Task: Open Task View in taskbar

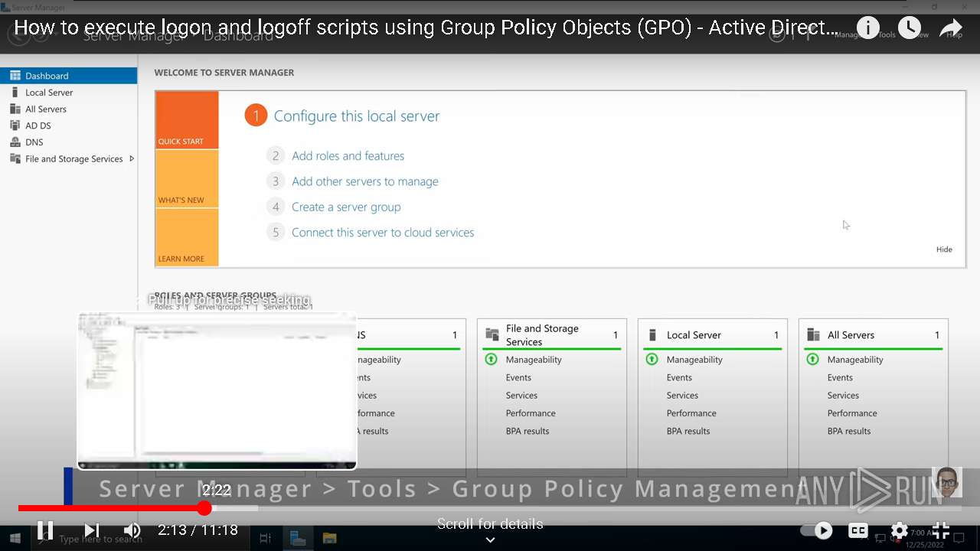Action: pos(265,539)
